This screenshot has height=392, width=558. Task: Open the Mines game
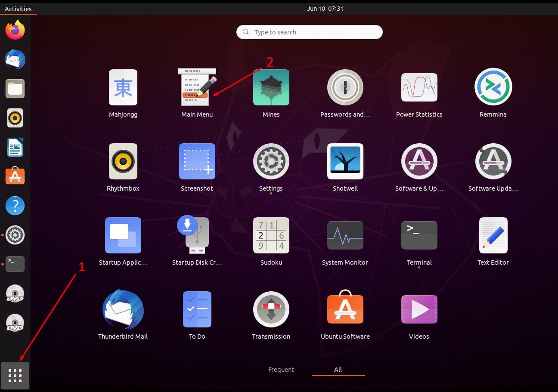(271, 87)
